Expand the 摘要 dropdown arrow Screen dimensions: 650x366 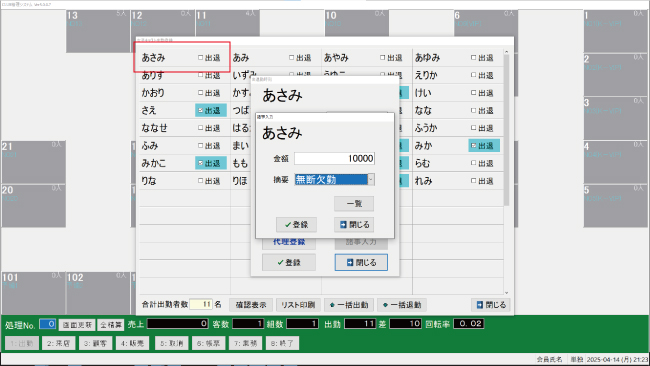point(371,179)
